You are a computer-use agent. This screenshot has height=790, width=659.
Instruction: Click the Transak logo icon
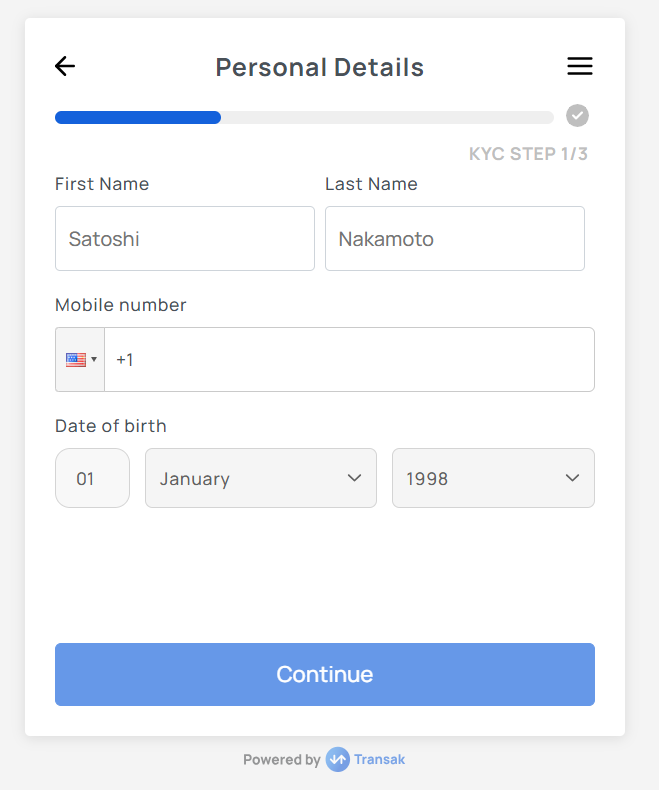pos(337,760)
